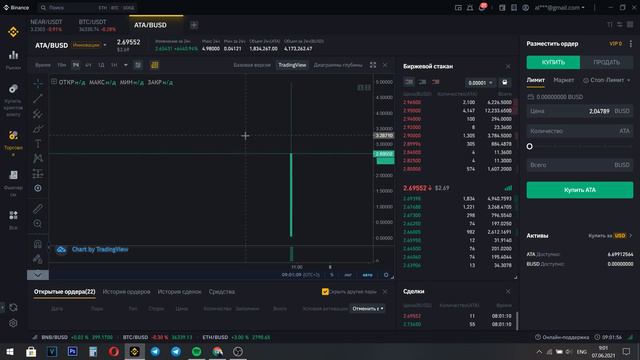Open the Order History tab

tap(127, 292)
